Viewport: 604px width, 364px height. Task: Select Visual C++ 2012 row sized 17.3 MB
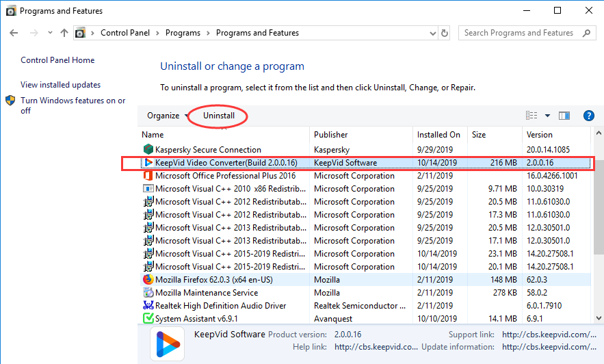tap(365, 215)
